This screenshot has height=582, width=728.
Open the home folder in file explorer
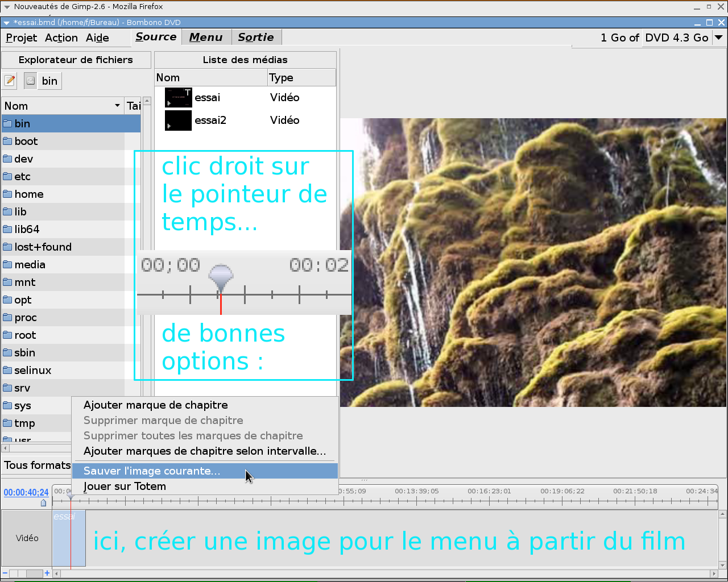(x=29, y=194)
